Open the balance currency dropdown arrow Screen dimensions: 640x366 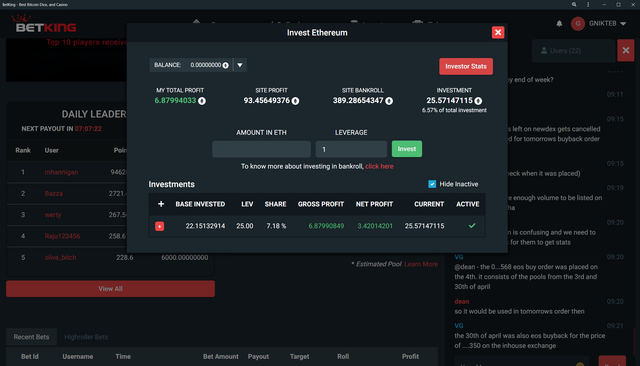pyautogui.click(x=240, y=65)
